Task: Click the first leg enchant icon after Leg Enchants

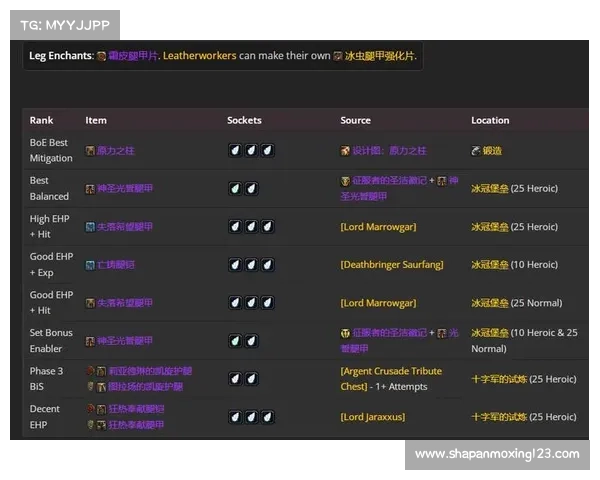Action: pos(101,57)
